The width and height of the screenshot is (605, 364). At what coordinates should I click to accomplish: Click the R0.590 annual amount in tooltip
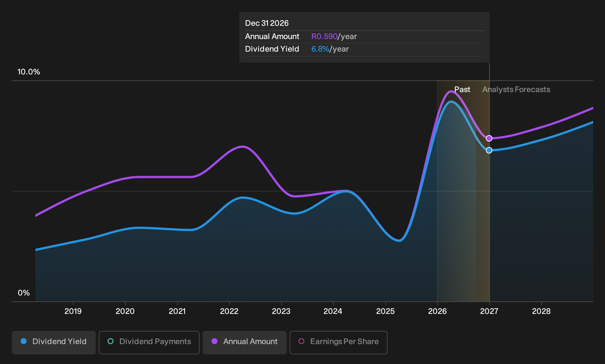324,36
